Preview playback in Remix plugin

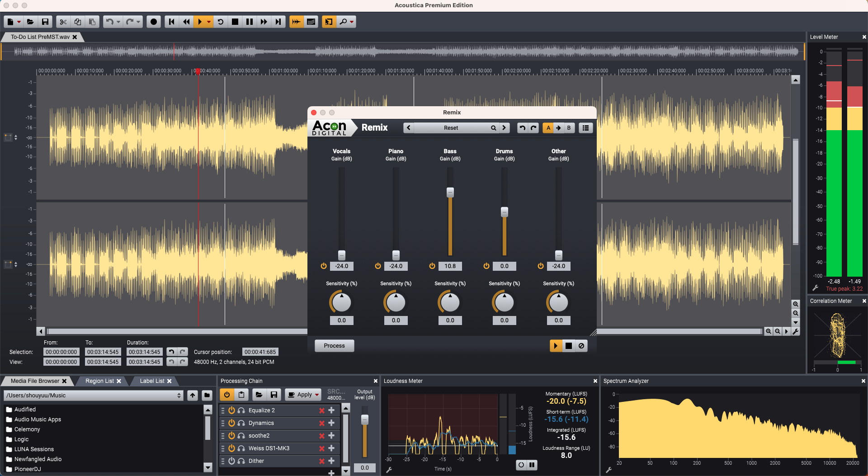(556, 346)
